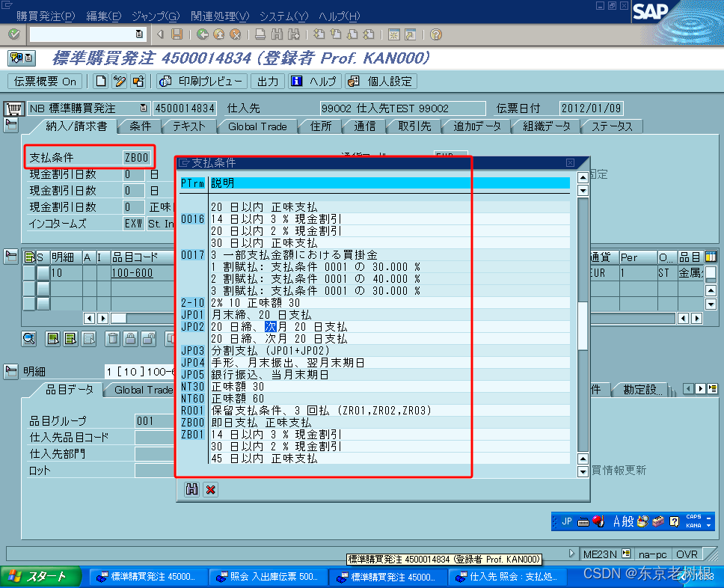This screenshot has width=724, height=588.
Task: Collapse the header data section expander
Action: [10, 125]
